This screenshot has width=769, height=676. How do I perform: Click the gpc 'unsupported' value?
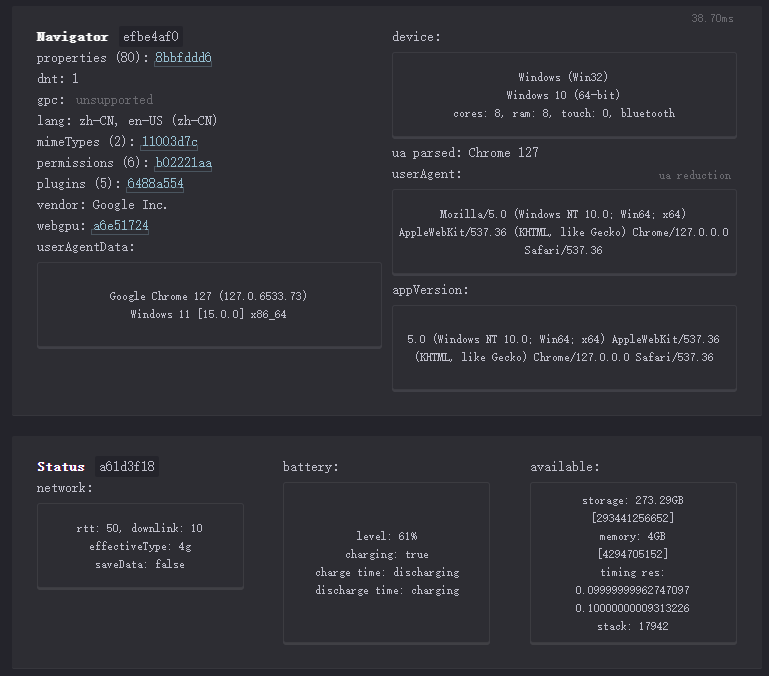114,100
